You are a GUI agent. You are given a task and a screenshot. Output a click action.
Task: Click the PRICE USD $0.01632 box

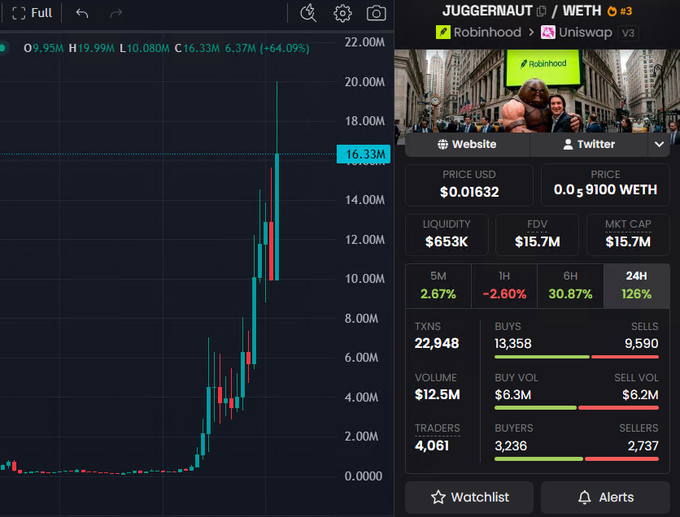[469, 185]
